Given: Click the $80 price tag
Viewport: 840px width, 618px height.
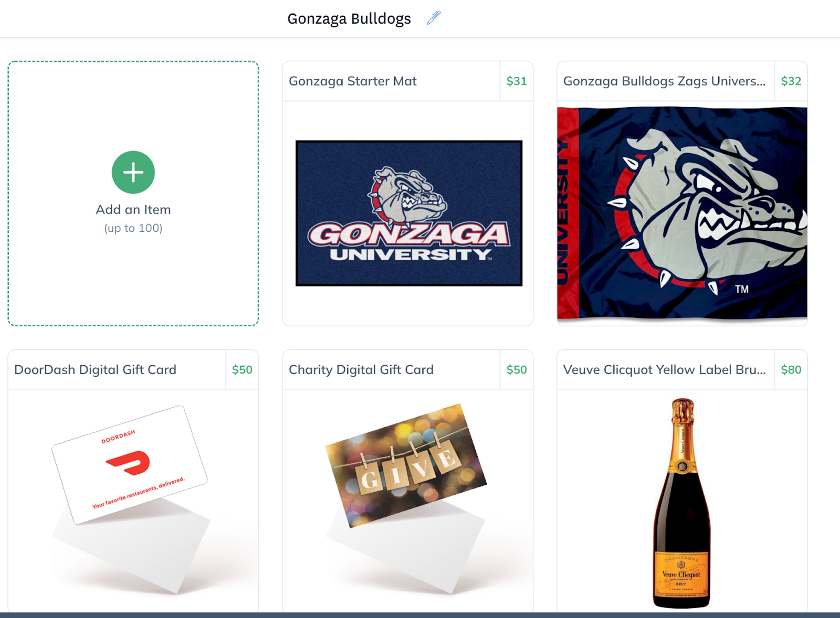Looking at the screenshot, I should pyautogui.click(x=791, y=370).
